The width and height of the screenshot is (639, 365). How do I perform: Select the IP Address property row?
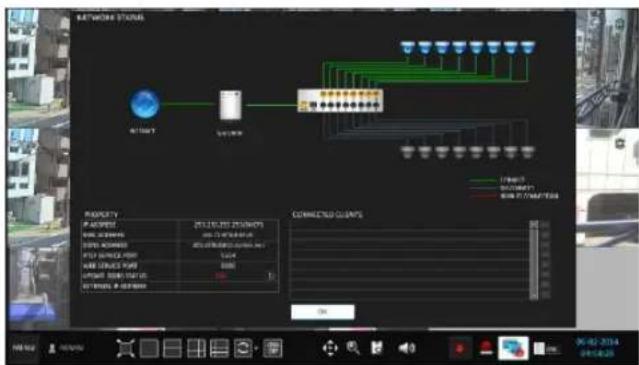tap(180, 225)
